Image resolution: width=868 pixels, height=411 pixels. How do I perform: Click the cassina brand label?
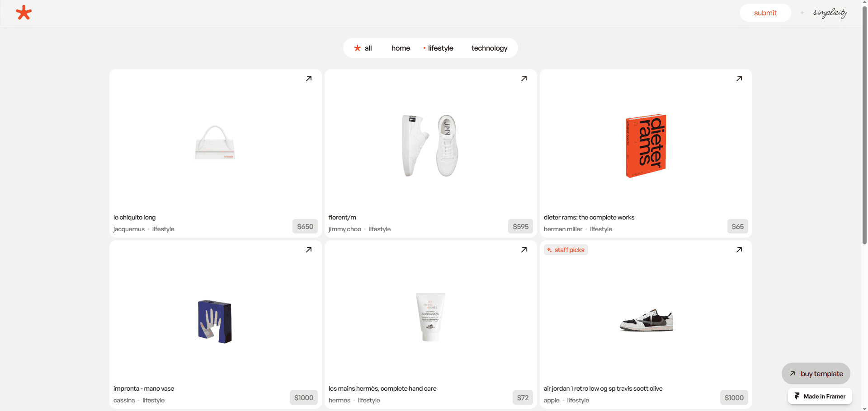(124, 400)
